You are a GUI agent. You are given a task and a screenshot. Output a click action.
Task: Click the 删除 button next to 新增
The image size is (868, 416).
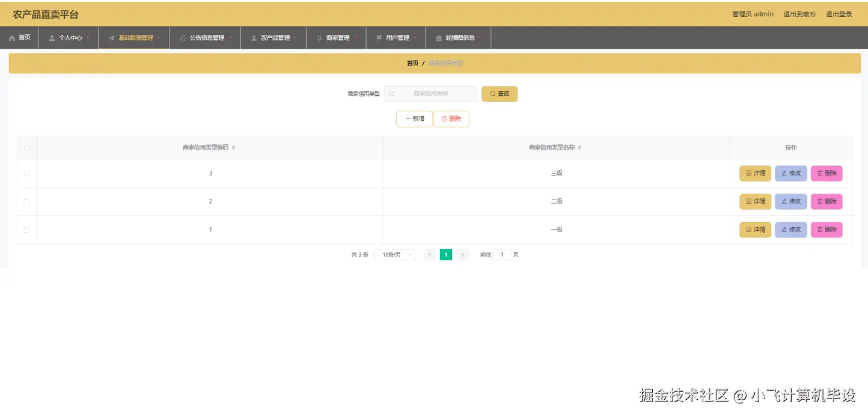pyautogui.click(x=451, y=119)
